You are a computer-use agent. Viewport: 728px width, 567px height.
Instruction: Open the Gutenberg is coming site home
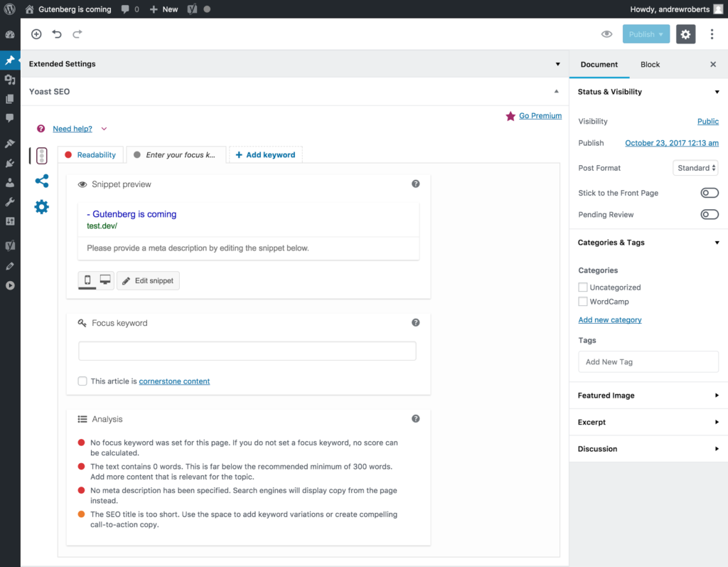pos(68,9)
